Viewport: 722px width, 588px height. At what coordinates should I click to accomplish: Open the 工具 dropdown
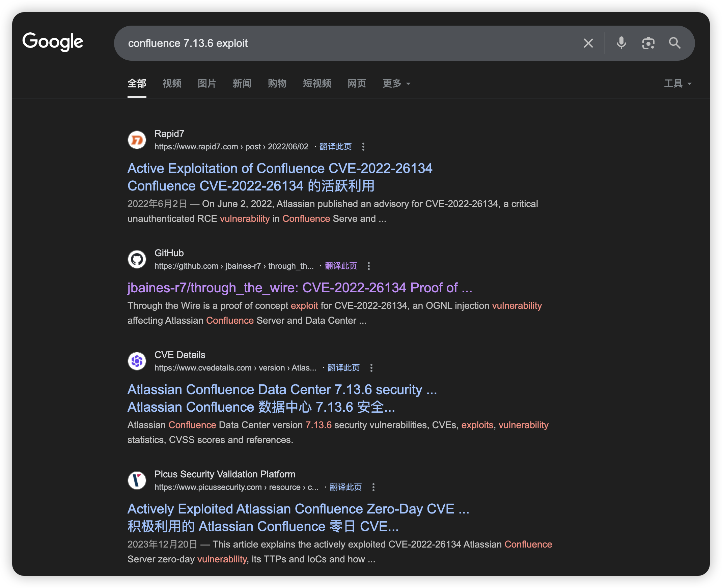point(677,83)
